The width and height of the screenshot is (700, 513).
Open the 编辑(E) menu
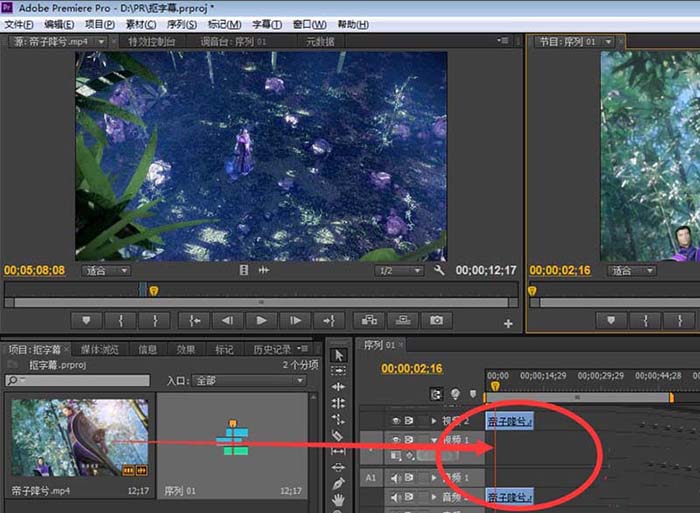tap(59, 25)
